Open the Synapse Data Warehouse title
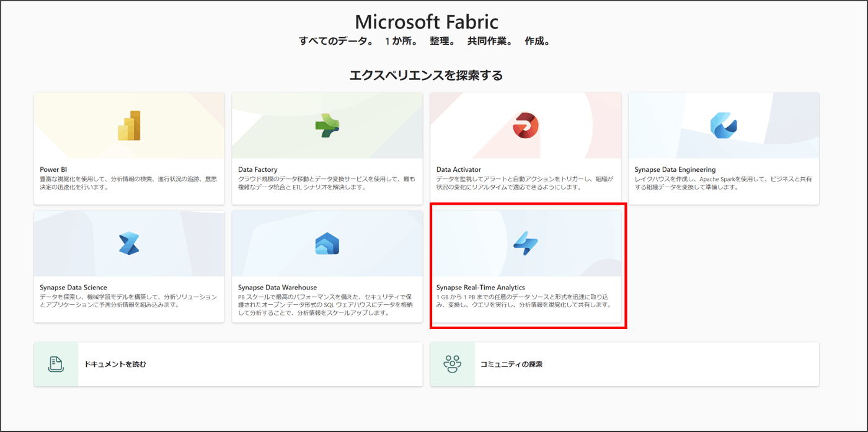Viewport: 868px width, 432px height. pos(277,288)
